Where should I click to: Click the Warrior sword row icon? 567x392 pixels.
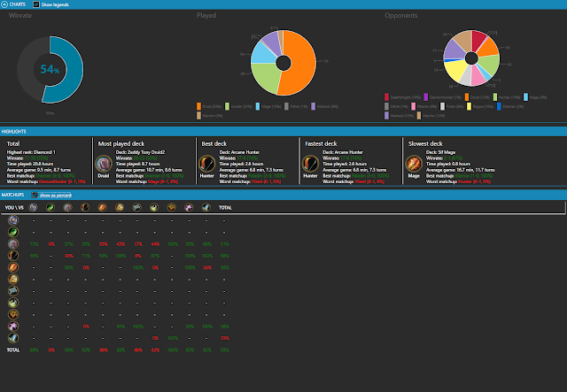tap(13, 338)
